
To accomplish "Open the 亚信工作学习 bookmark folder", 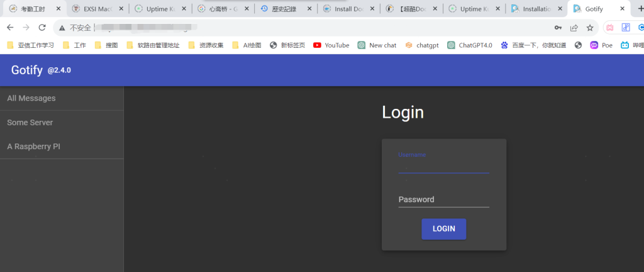I will (30, 45).
